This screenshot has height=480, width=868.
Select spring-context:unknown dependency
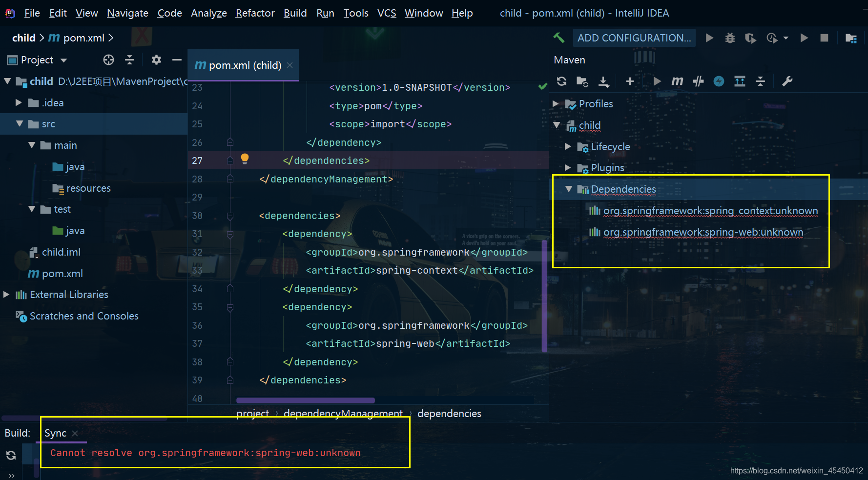pyautogui.click(x=703, y=211)
